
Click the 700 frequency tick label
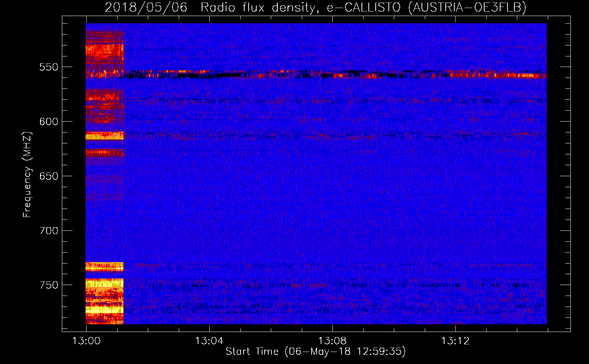(x=49, y=231)
